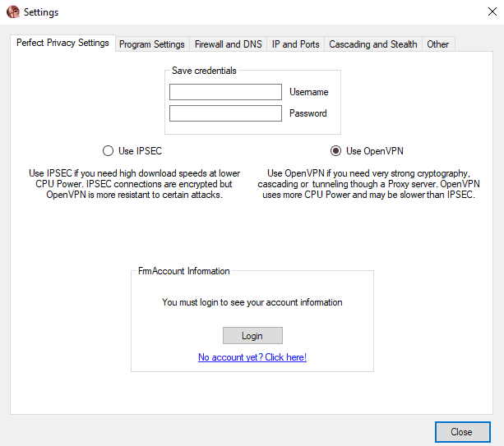The image size is (504, 446).
Task: Follow the 'No account yet? Click here!' link
Action: (x=252, y=357)
